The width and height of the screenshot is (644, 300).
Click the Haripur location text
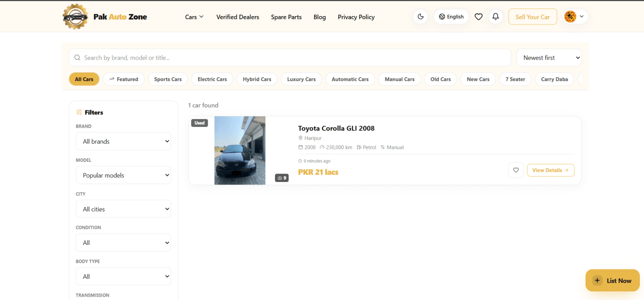point(313,138)
